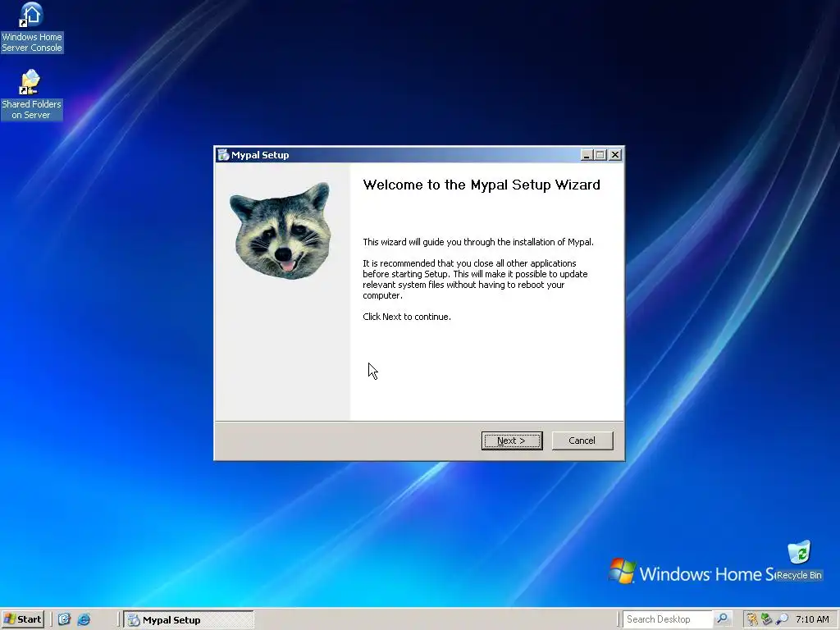
Task: Click the magnifier system tray icon
Action: point(782,619)
